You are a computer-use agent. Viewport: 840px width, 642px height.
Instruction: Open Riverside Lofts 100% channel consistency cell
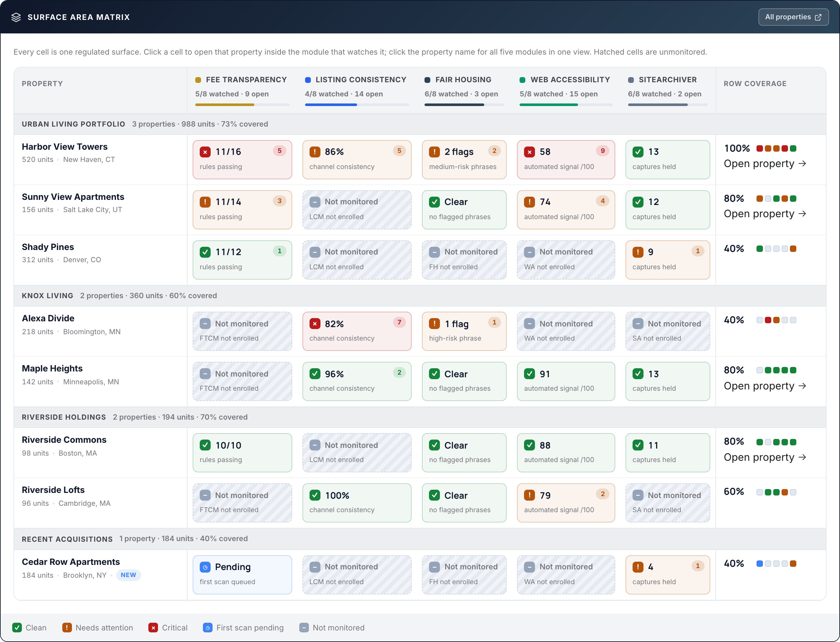tap(357, 503)
